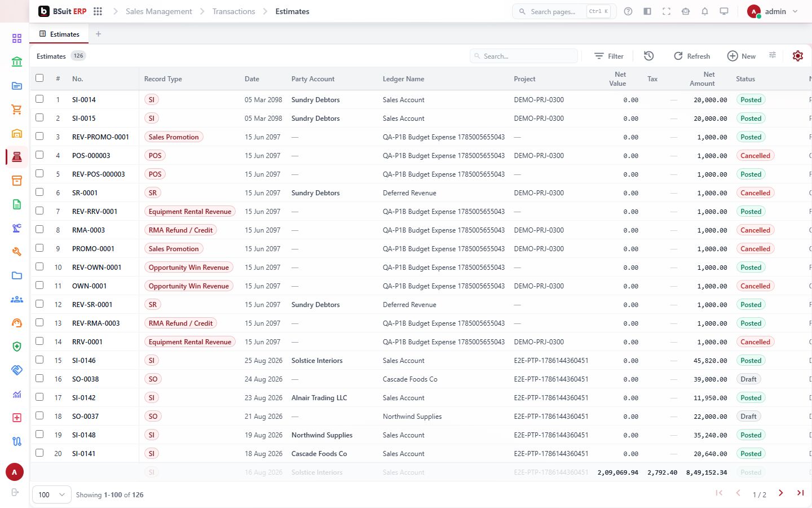
Task: Add a new tab with plus
Action: (x=98, y=34)
